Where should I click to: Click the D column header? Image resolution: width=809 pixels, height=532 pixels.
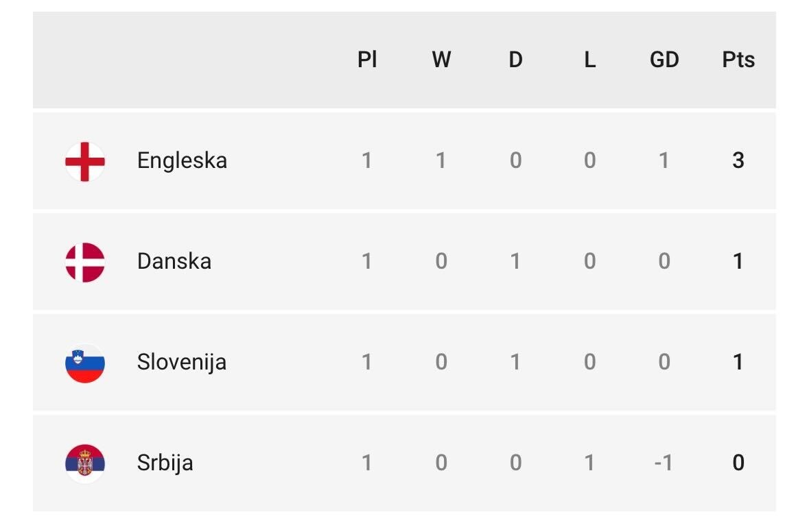pyautogui.click(x=516, y=60)
